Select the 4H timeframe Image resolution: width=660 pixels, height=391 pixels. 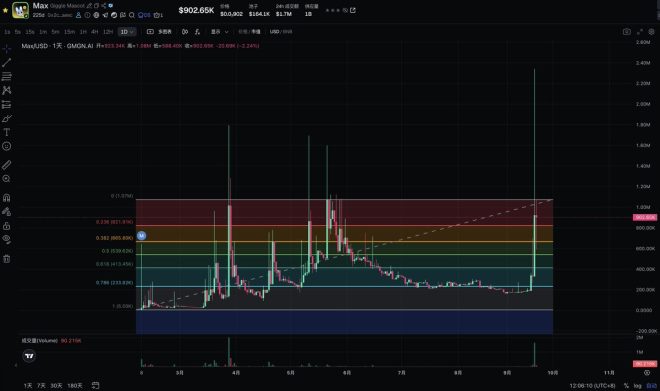click(95, 32)
